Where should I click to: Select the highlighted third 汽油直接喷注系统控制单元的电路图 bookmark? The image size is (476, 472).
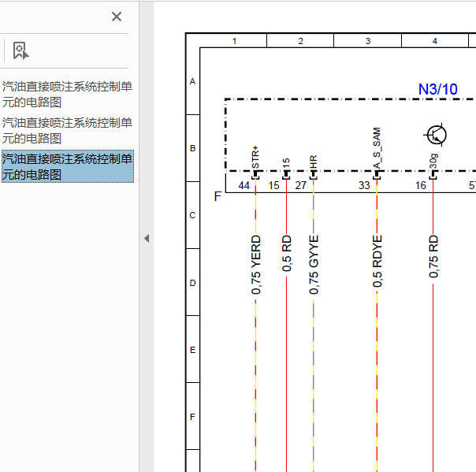(x=68, y=166)
